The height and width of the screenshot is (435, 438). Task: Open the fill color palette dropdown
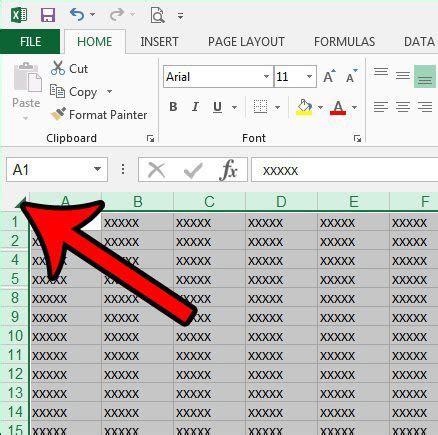click(x=320, y=107)
